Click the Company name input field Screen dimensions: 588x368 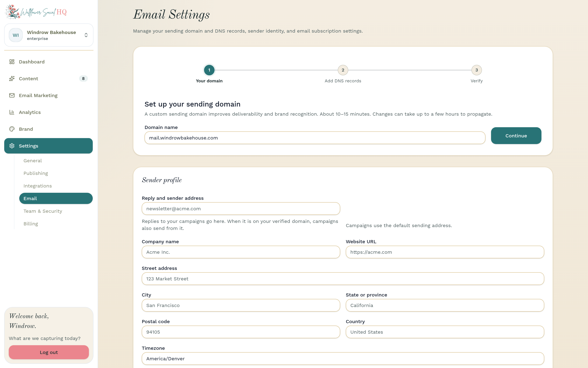[x=241, y=252]
